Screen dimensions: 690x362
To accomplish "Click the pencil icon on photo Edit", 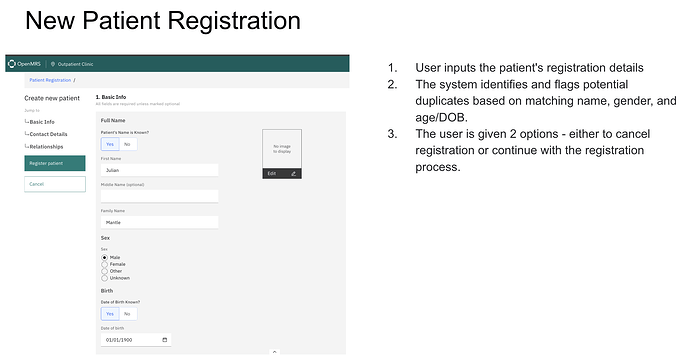I will (293, 174).
